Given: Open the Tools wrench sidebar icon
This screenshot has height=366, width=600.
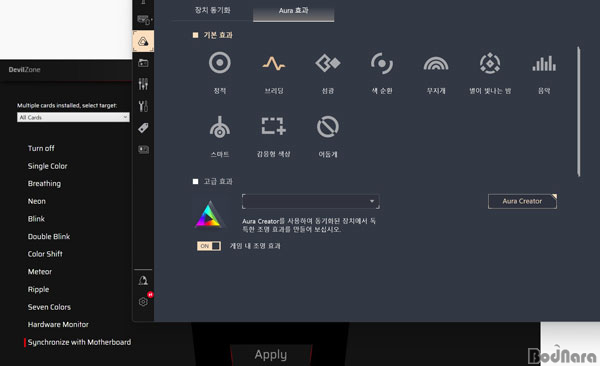Looking at the screenshot, I should pos(143,106).
